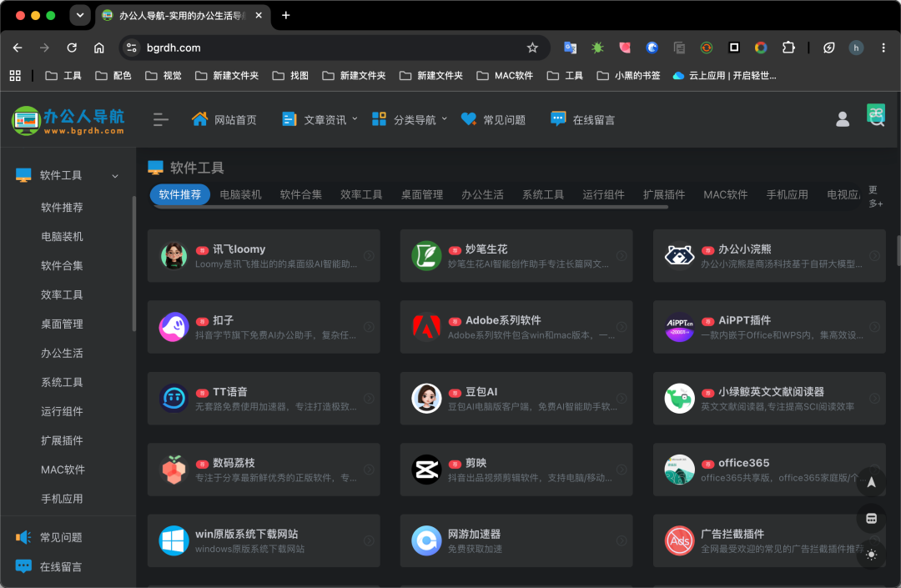
Task: Click the 扣子 purple ghost icon
Action: click(x=174, y=327)
